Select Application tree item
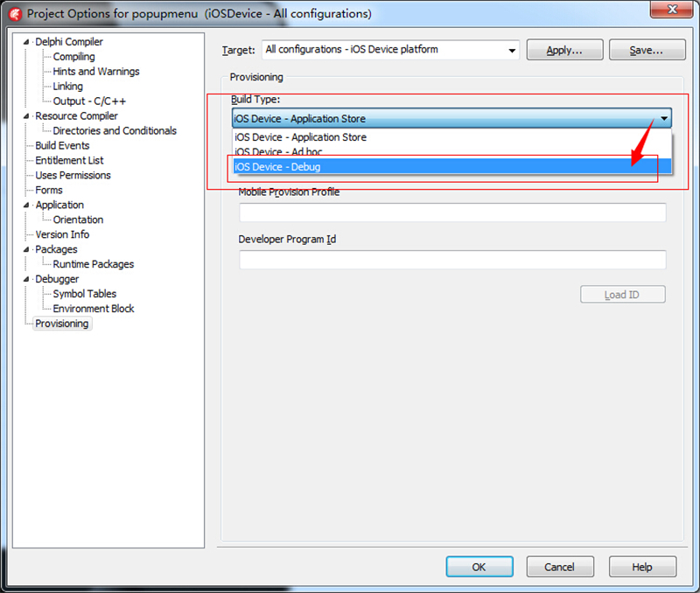The image size is (700, 593). [59, 205]
